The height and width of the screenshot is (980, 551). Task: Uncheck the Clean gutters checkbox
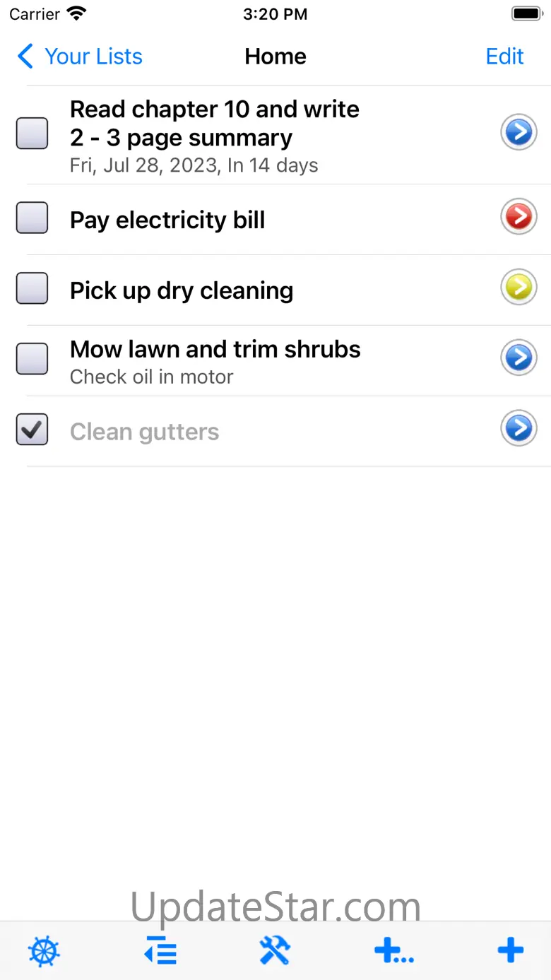(32, 430)
